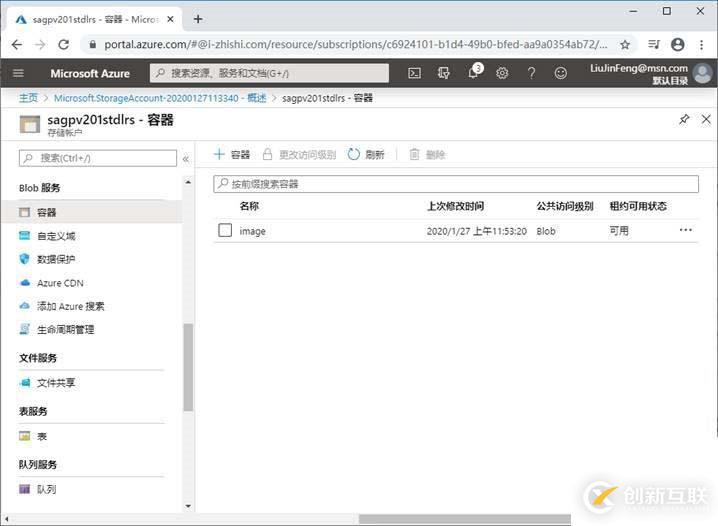Open Add Azure Search menu item

pyautogui.click(x=71, y=306)
